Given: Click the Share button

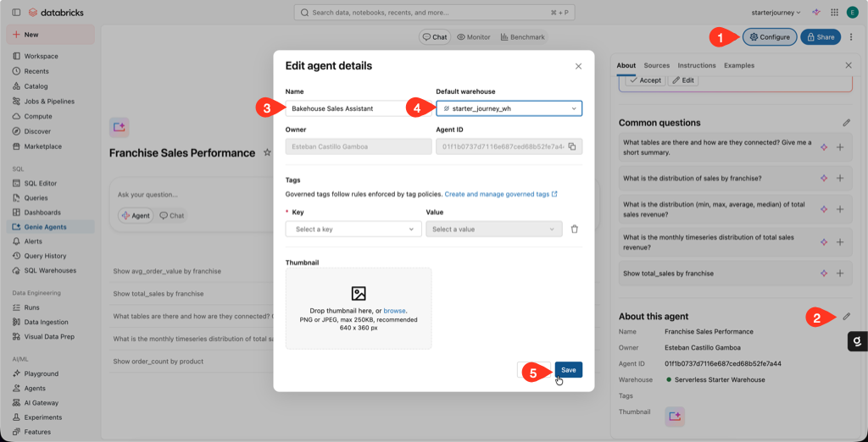Looking at the screenshot, I should (821, 37).
